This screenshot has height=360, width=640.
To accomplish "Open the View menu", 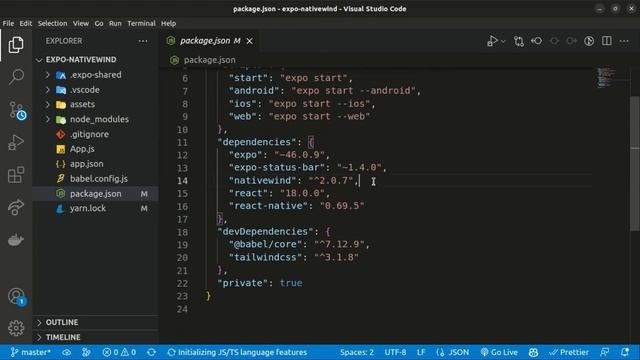I will (81, 23).
